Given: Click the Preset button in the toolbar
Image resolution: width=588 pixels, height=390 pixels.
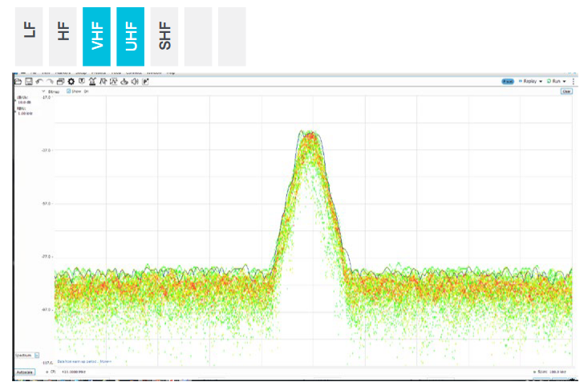Looking at the screenshot, I should tap(508, 81).
